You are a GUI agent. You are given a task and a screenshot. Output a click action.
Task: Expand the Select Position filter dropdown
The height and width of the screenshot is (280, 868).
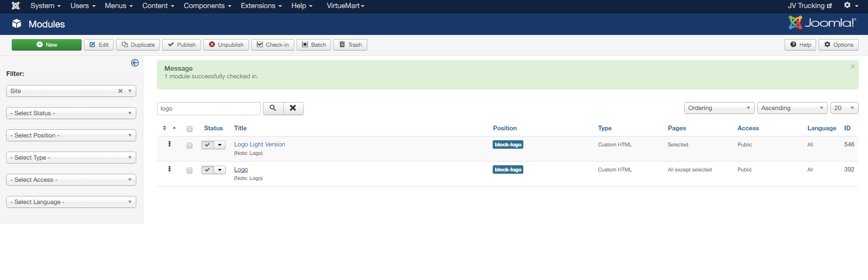point(71,136)
